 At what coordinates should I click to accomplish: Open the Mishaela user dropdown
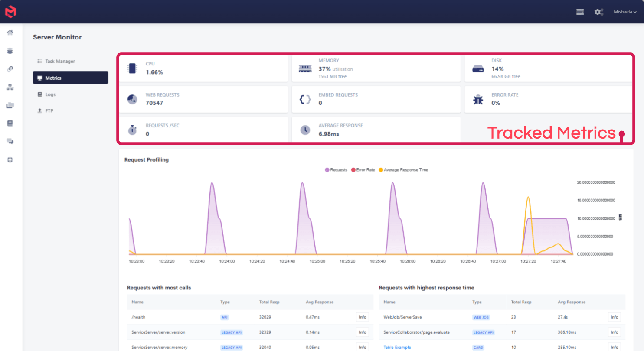(x=625, y=12)
